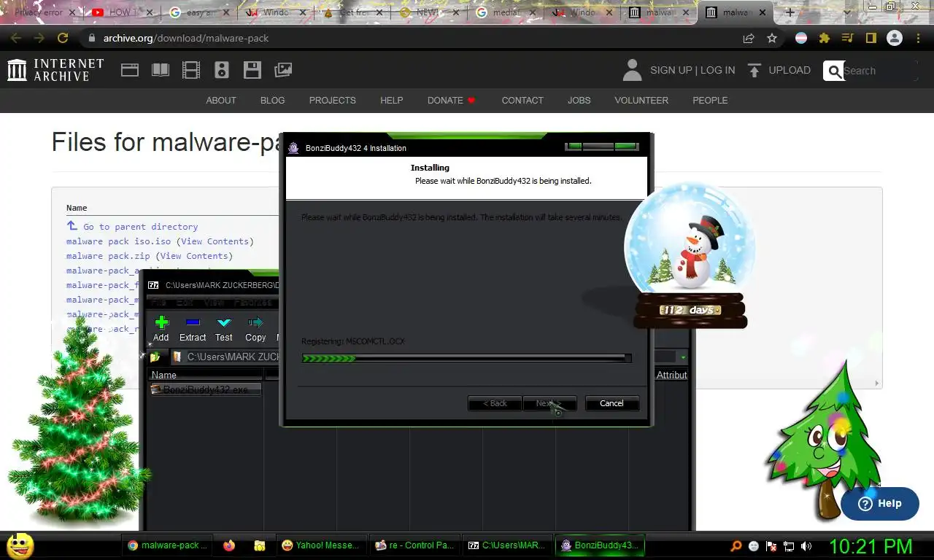Open the file explorer taskbar icon
934x560 pixels.
pos(259,545)
